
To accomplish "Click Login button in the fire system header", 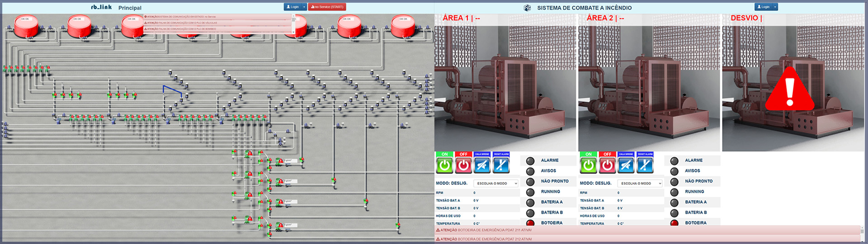I will pyautogui.click(x=763, y=7).
